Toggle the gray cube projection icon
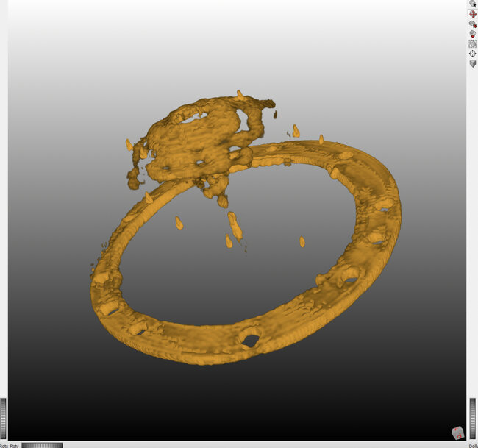 point(473,64)
